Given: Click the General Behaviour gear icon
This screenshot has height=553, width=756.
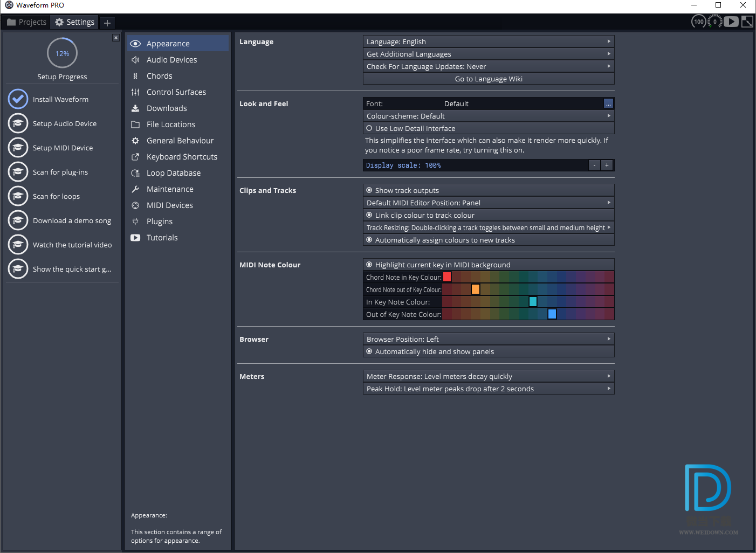Looking at the screenshot, I should tap(135, 141).
